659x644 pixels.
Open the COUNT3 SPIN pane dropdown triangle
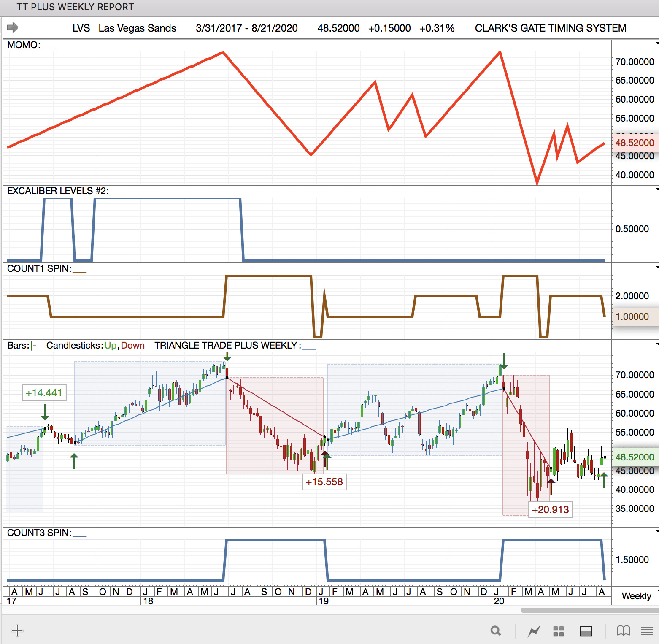657,531
